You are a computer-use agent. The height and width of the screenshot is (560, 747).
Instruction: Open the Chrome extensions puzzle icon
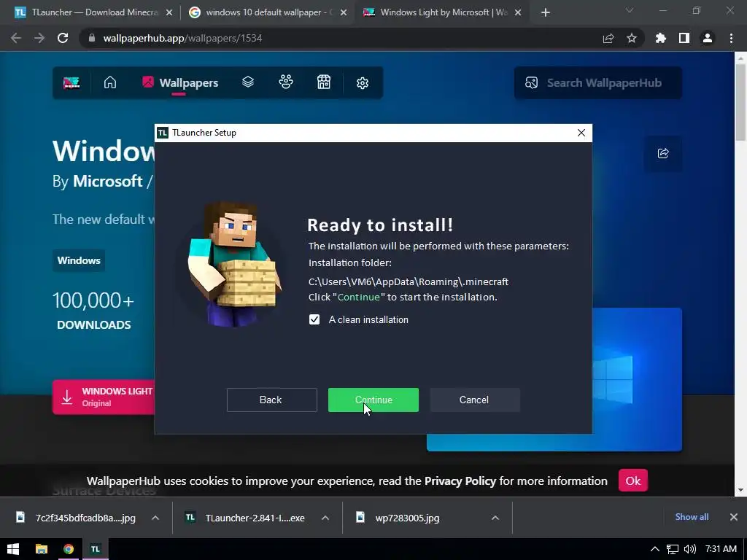(661, 38)
